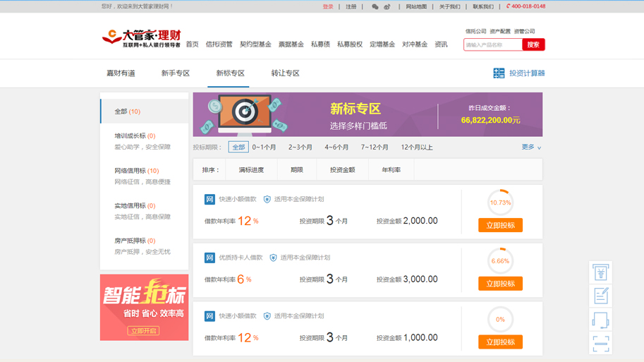The width and height of the screenshot is (644, 362).
Task: Open 对冲基金 in main navigation
Action: [x=415, y=44]
